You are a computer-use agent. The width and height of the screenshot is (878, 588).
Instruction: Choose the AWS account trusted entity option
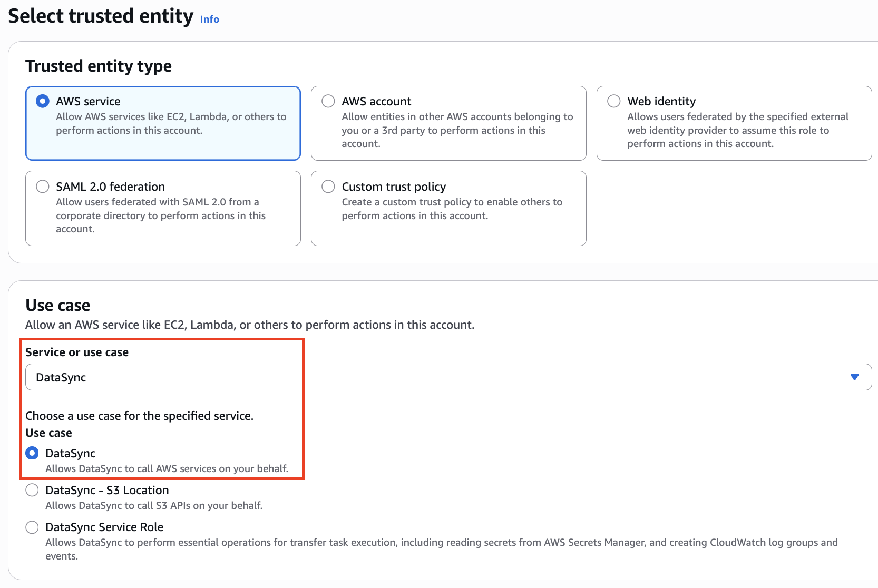[x=328, y=101]
